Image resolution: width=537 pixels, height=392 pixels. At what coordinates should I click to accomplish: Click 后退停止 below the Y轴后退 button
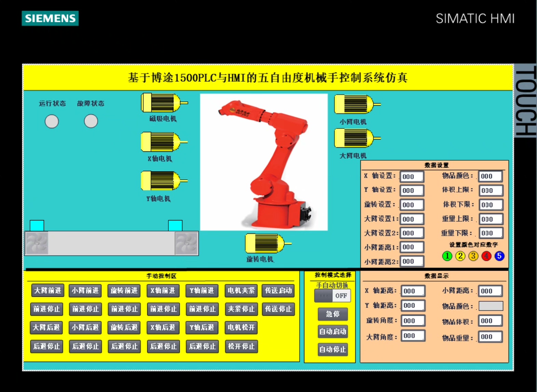202,347
